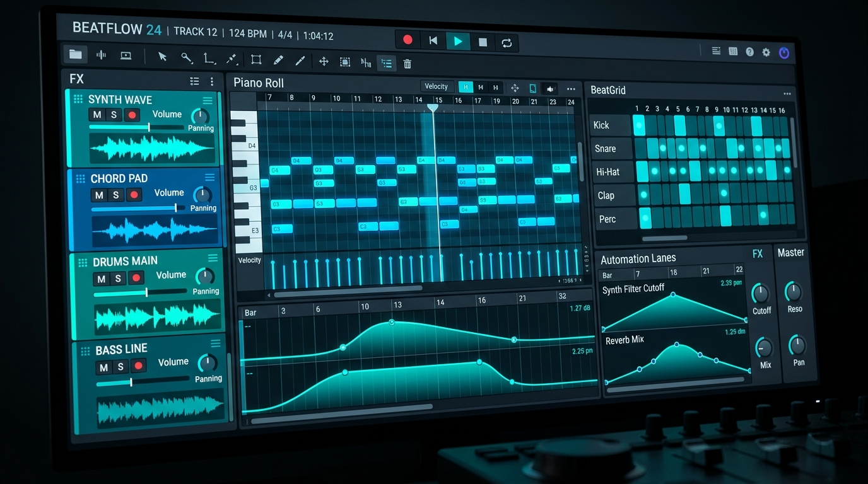Viewport: 868px width, 484px height.
Task: Open the help question mark icon
Action: 749,52
